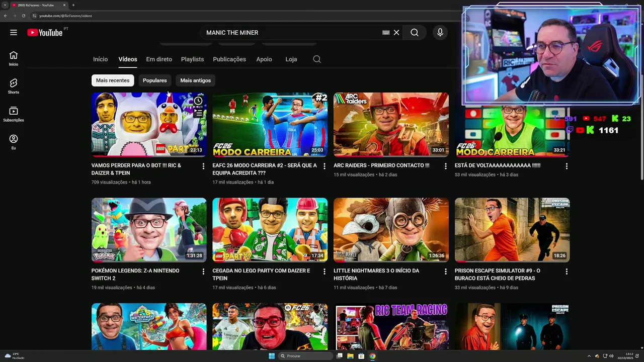This screenshot has width=644, height=362.
Task: Open the Loja tab
Action: [291, 59]
